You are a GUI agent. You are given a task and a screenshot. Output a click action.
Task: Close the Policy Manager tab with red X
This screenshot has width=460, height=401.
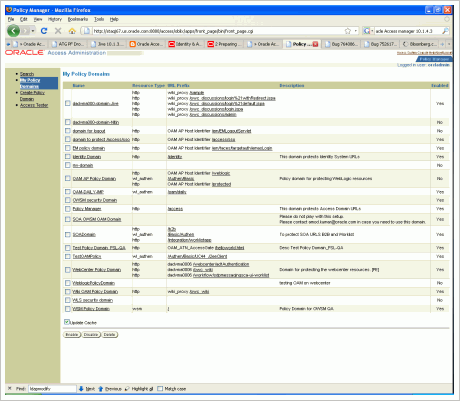(315, 44)
